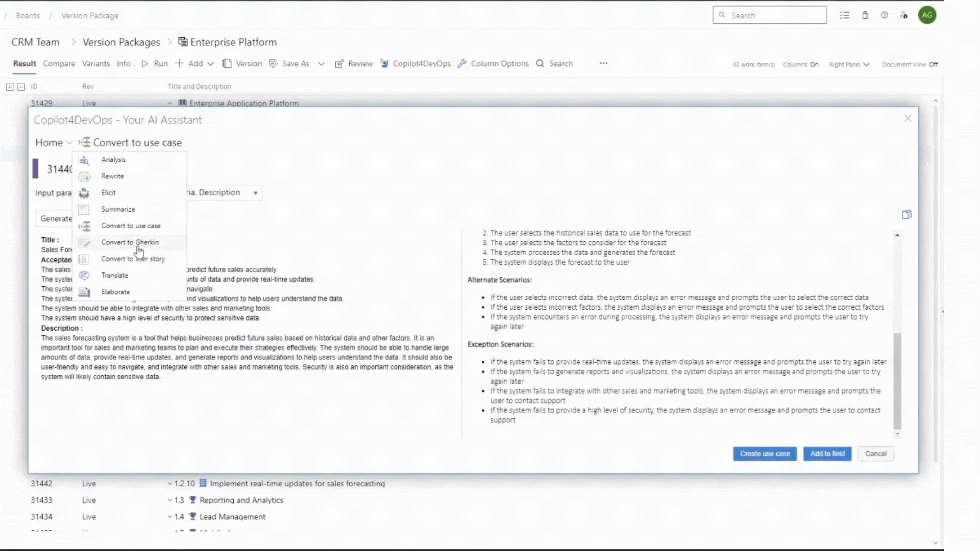Image resolution: width=980 pixels, height=551 pixels.
Task: Click the Run play icon
Action: tap(145, 64)
